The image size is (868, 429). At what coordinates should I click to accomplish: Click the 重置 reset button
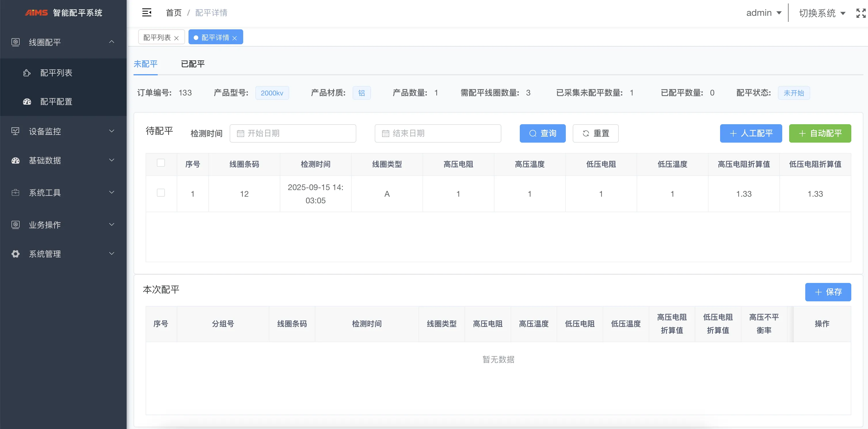596,133
